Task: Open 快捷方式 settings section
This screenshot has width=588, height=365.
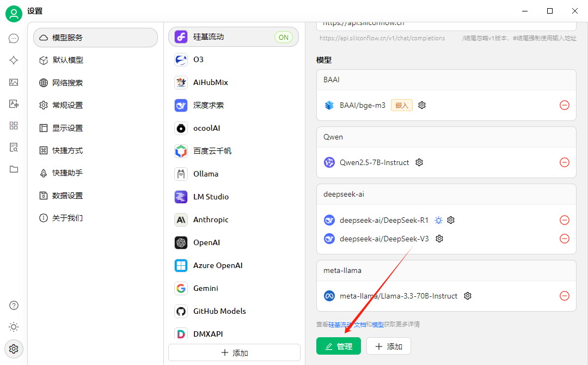Action: (96, 150)
